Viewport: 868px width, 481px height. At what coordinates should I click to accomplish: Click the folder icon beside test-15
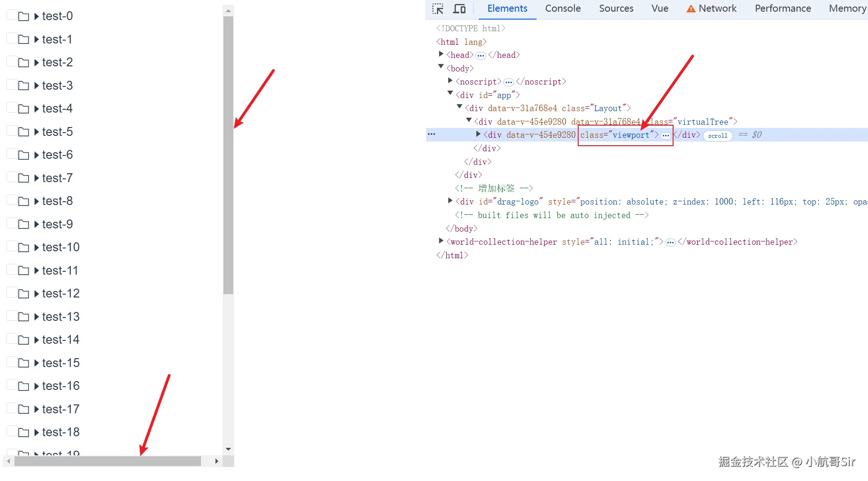(x=23, y=363)
